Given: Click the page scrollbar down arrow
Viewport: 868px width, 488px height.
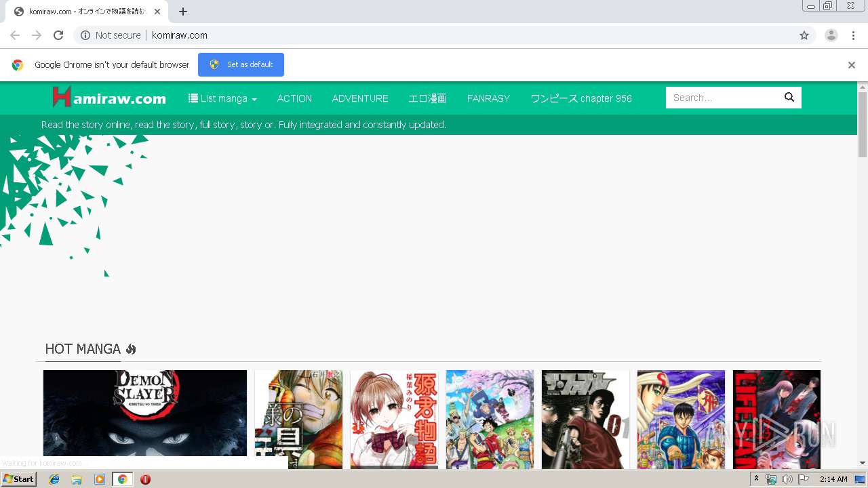Looking at the screenshot, I should coord(863,463).
